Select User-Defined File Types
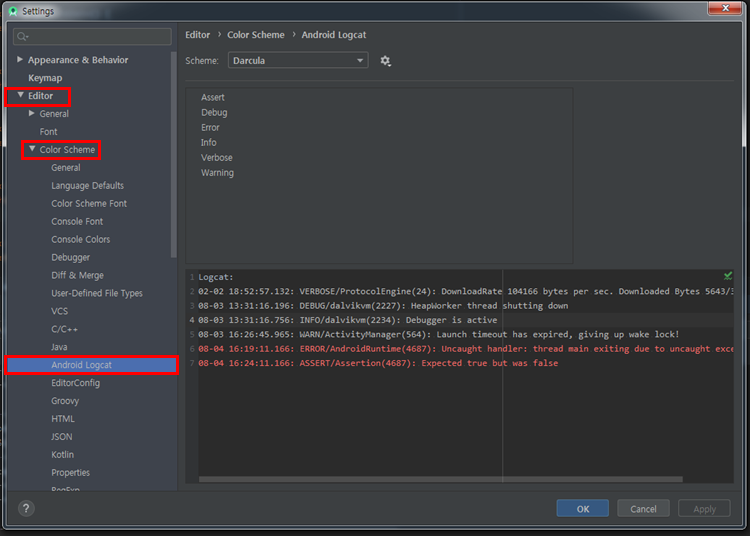This screenshot has height=536, width=750. 97,293
